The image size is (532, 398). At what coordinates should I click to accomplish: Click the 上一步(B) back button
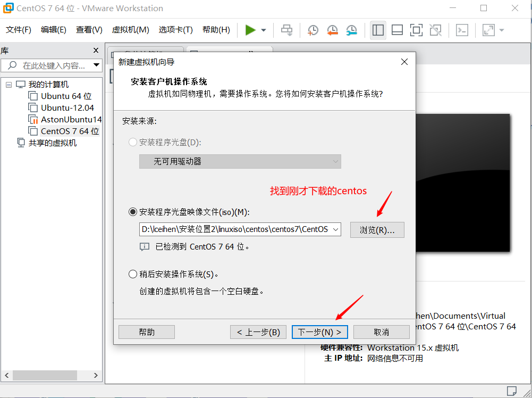pyautogui.click(x=258, y=332)
